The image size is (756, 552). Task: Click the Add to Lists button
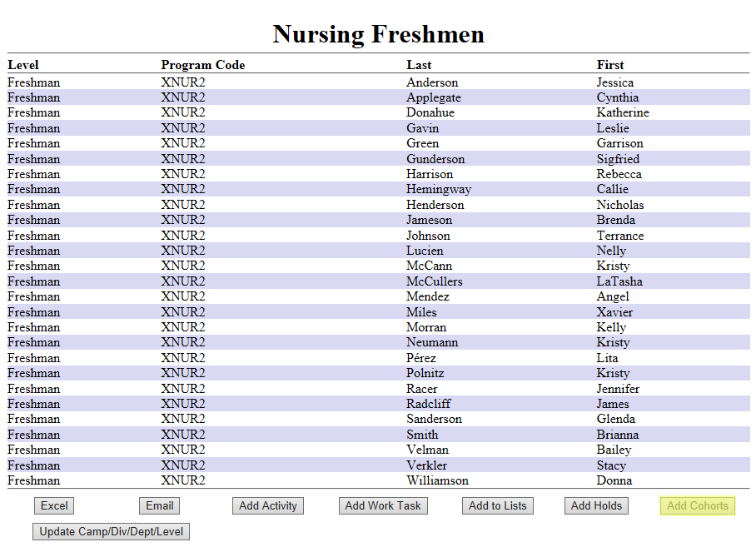click(x=497, y=505)
